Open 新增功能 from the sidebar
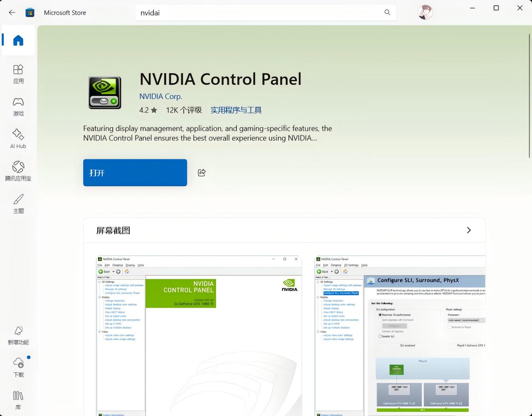The height and width of the screenshot is (416, 532). [x=18, y=335]
